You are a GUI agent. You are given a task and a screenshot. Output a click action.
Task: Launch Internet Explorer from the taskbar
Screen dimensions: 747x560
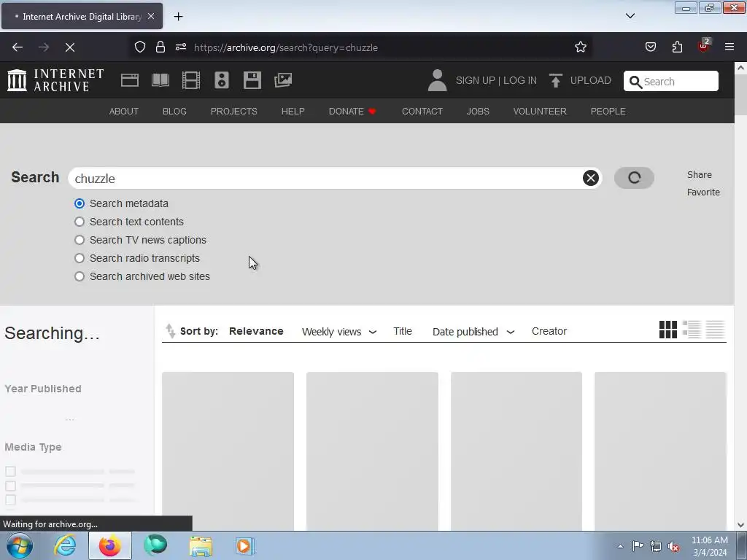click(65, 545)
